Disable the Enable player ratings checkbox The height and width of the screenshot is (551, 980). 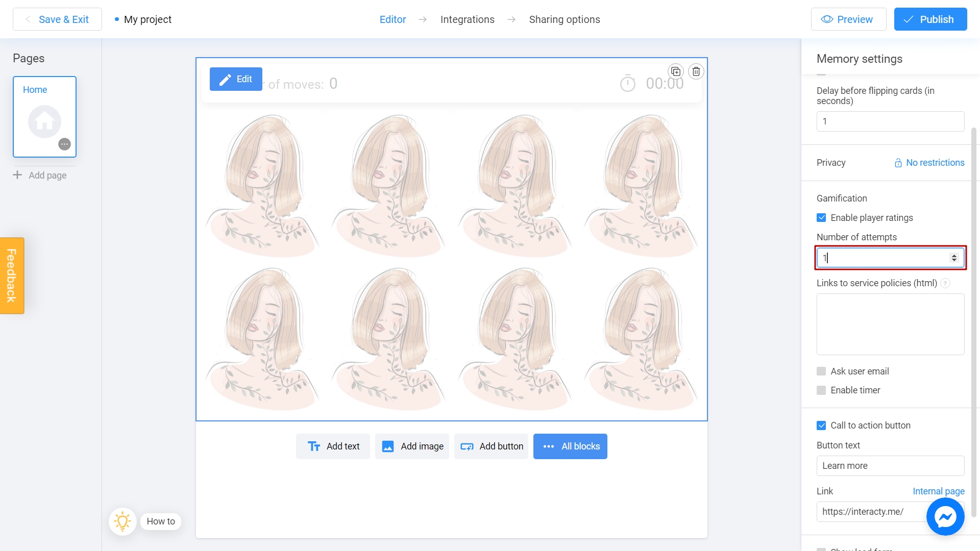pos(821,218)
